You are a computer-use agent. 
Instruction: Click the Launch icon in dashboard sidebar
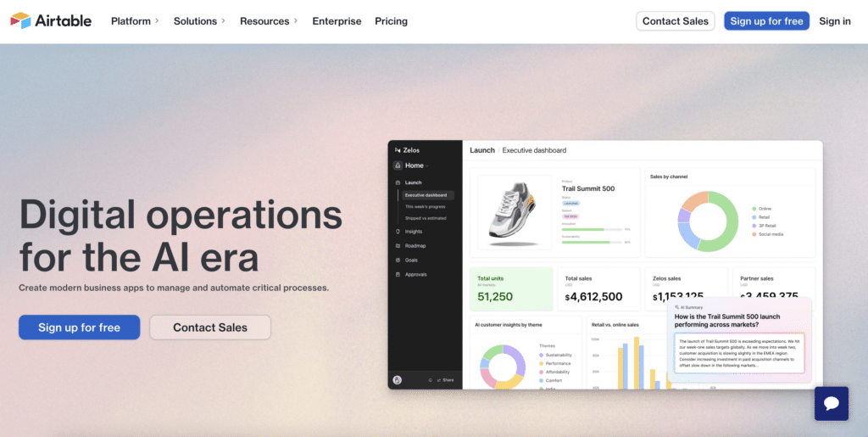398,182
